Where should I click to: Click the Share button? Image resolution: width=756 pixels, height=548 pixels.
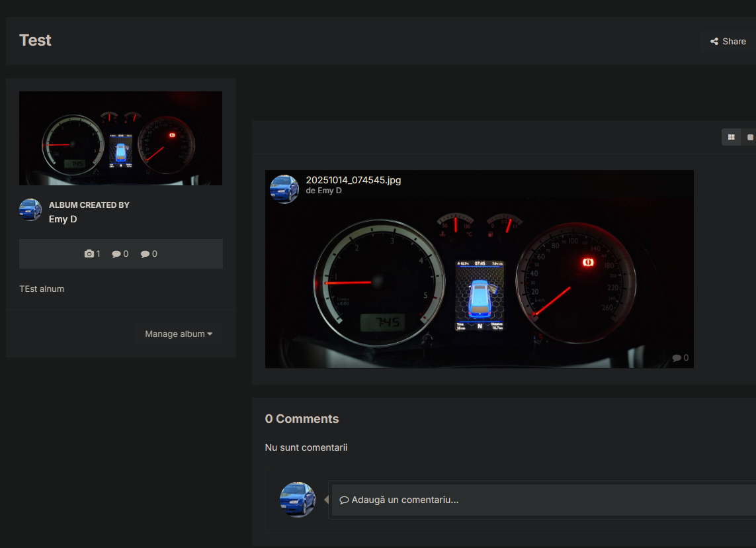728,41
